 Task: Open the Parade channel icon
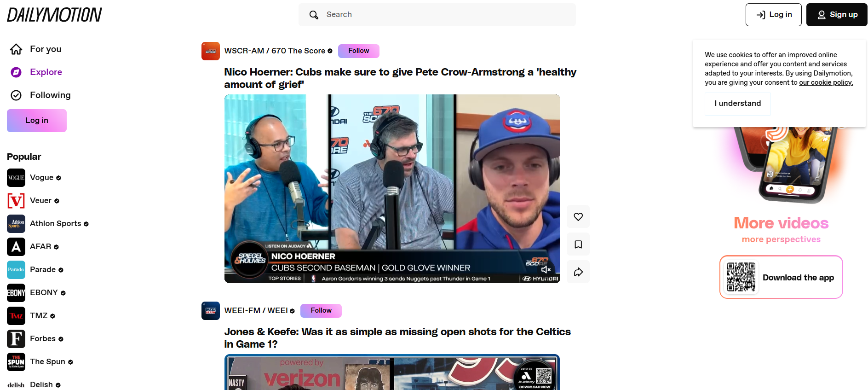pos(16,270)
